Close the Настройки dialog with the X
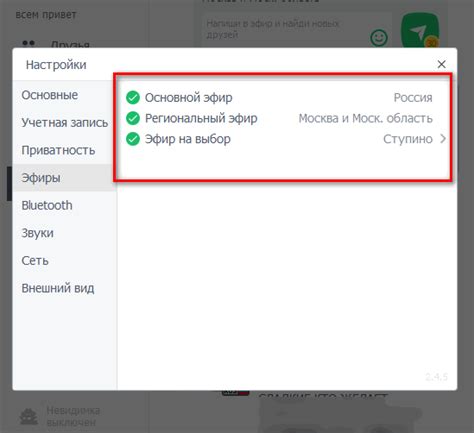The height and width of the screenshot is (433, 474). point(441,64)
